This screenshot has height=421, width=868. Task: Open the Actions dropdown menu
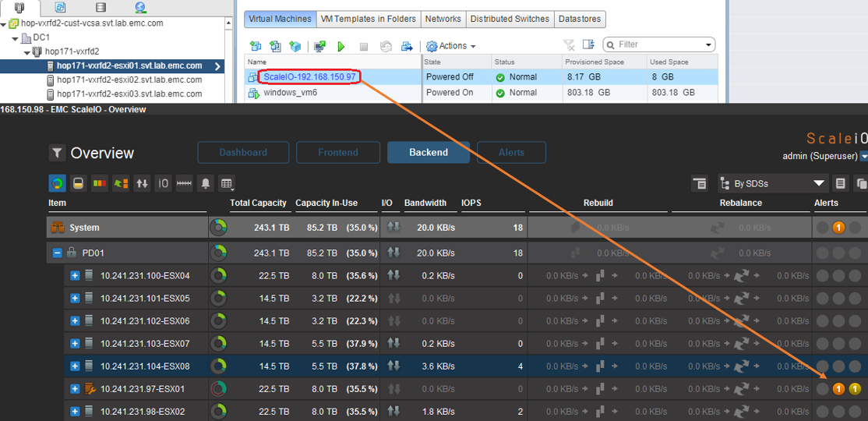pos(451,47)
